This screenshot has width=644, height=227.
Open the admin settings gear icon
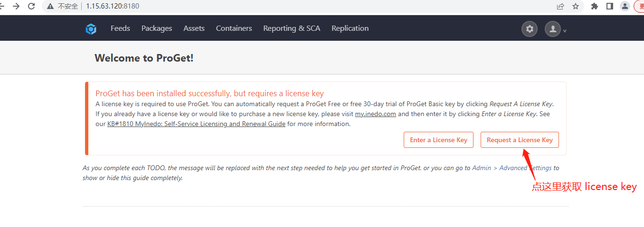tap(530, 29)
